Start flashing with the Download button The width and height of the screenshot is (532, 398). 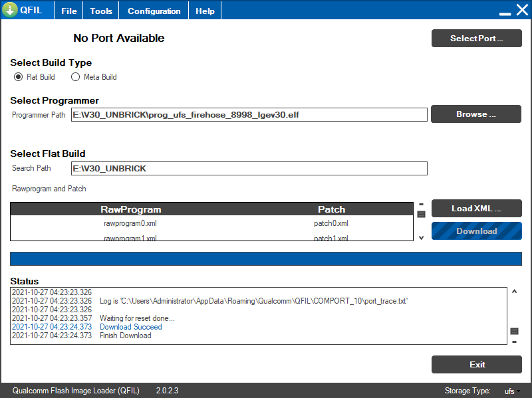477,231
